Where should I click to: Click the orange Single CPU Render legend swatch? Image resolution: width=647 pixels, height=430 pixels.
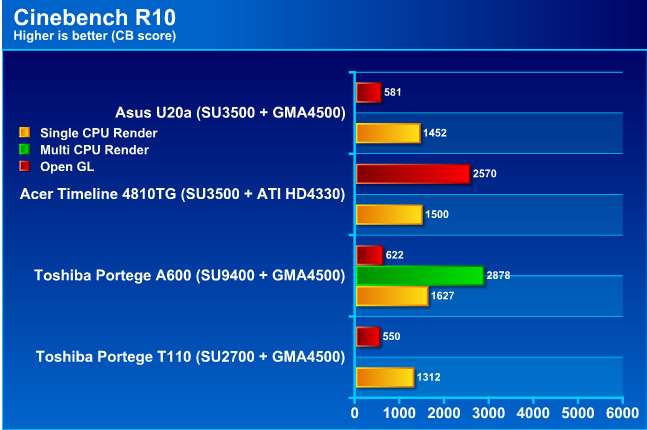[x=24, y=132]
